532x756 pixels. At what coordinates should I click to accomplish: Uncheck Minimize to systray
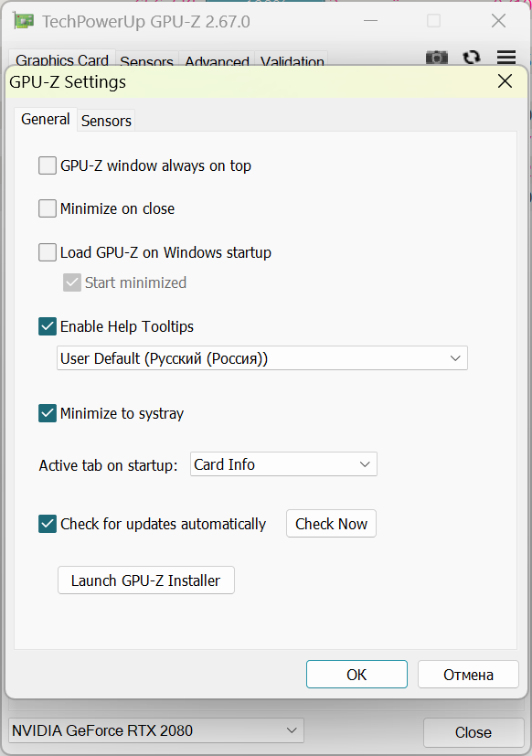pos(48,413)
